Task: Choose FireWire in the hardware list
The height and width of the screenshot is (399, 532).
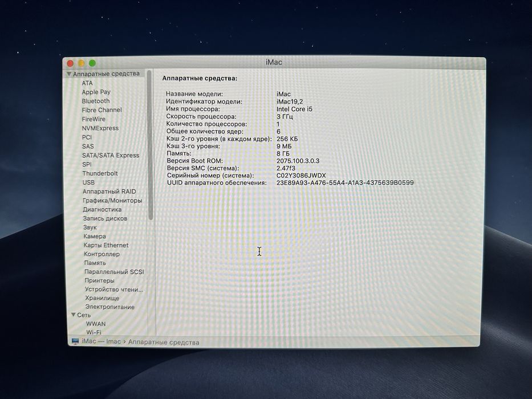Action: [94, 119]
